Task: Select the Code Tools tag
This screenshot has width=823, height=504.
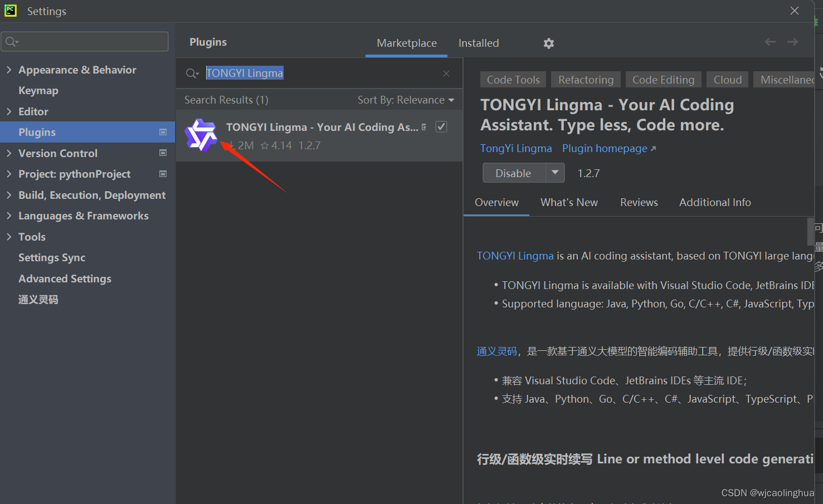Action: (513, 80)
